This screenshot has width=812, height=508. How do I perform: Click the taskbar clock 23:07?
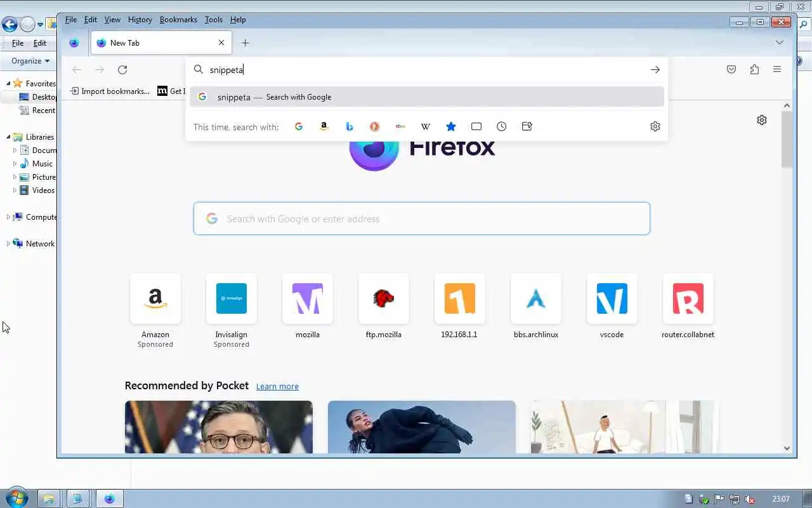click(782, 499)
